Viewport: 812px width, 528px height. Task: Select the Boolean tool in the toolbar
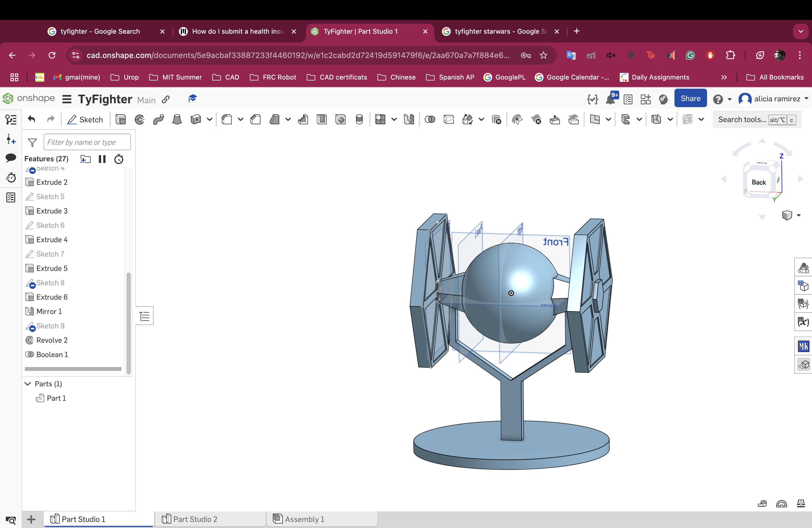(x=430, y=119)
